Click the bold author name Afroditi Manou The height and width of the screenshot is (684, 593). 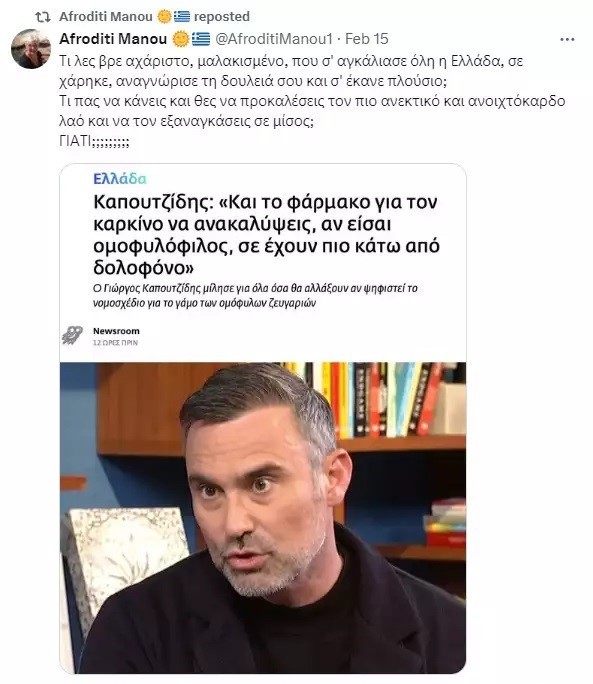113,39
